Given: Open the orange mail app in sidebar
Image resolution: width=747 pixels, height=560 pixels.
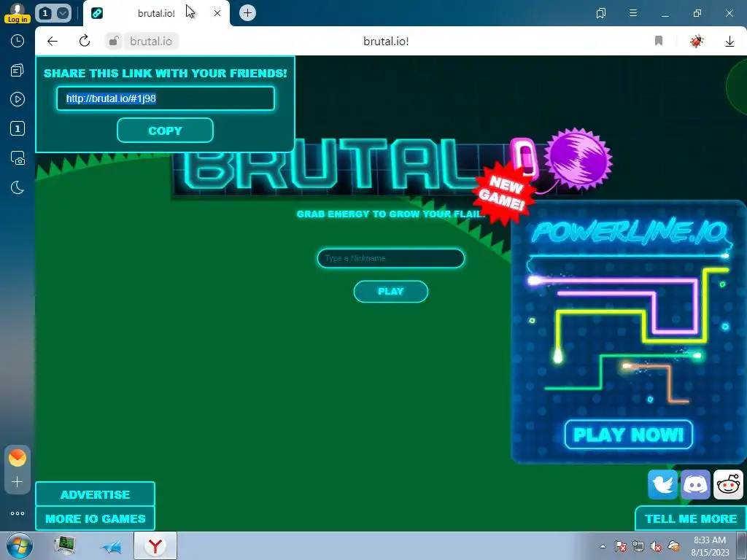Looking at the screenshot, I should [x=18, y=458].
